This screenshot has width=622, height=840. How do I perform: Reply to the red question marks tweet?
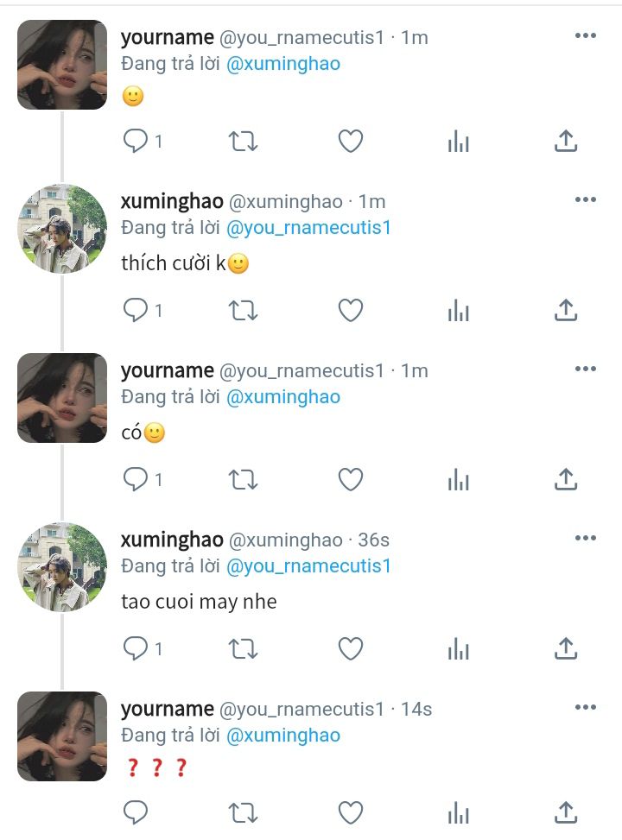(135, 812)
